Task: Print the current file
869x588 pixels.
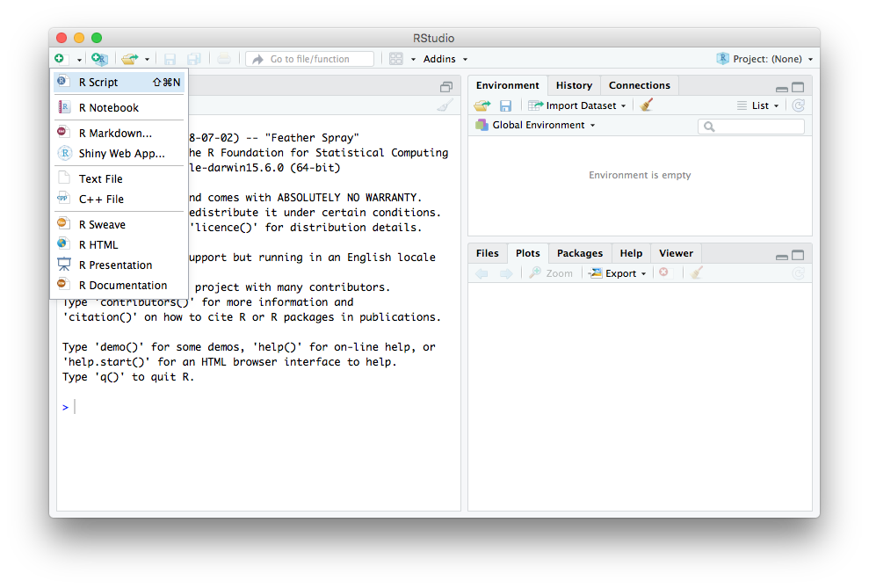Action: click(224, 59)
